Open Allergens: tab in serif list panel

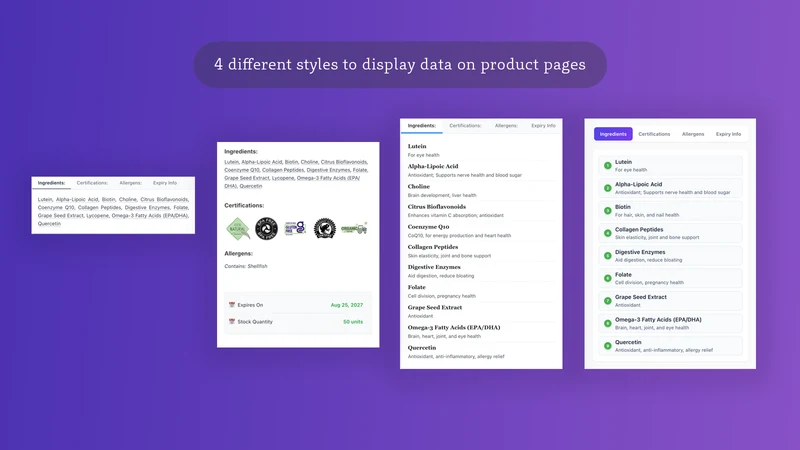click(x=506, y=126)
